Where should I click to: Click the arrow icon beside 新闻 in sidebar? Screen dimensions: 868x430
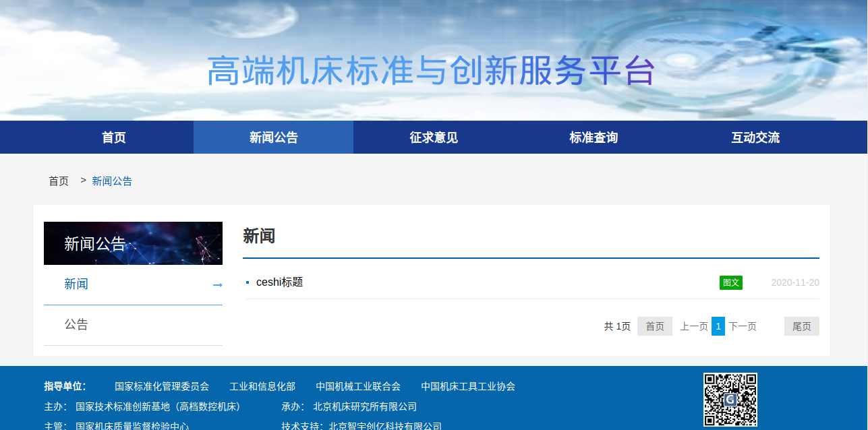pyautogui.click(x=217, y=285)
